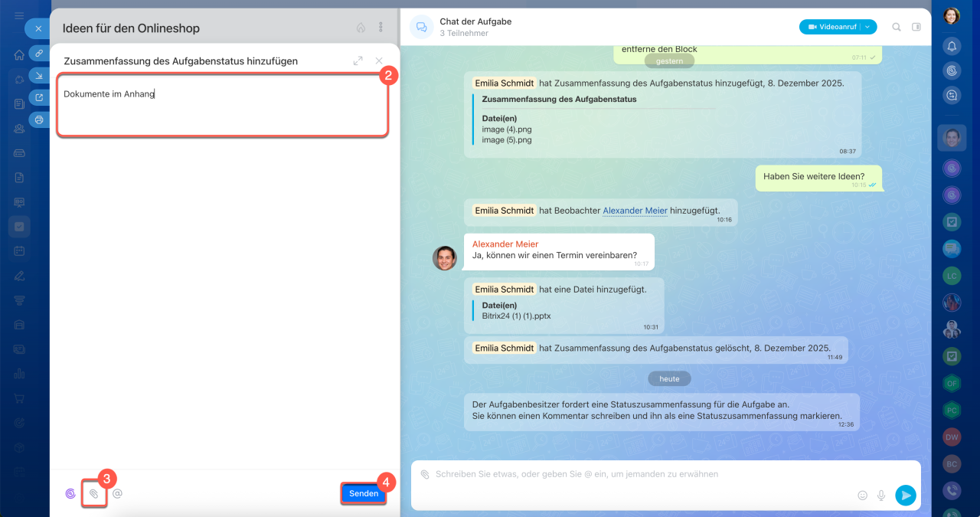The image size is (980, 517).
Task: Click the 'gestern' date separator
Action: coord(669,61)
